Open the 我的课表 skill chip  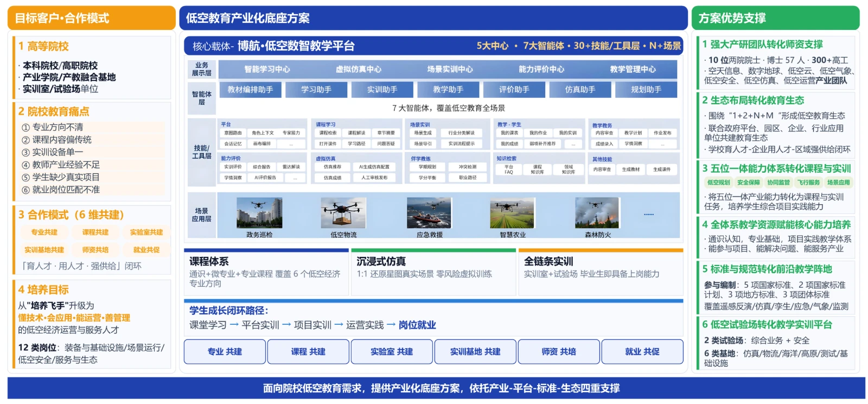pos(509,133)
